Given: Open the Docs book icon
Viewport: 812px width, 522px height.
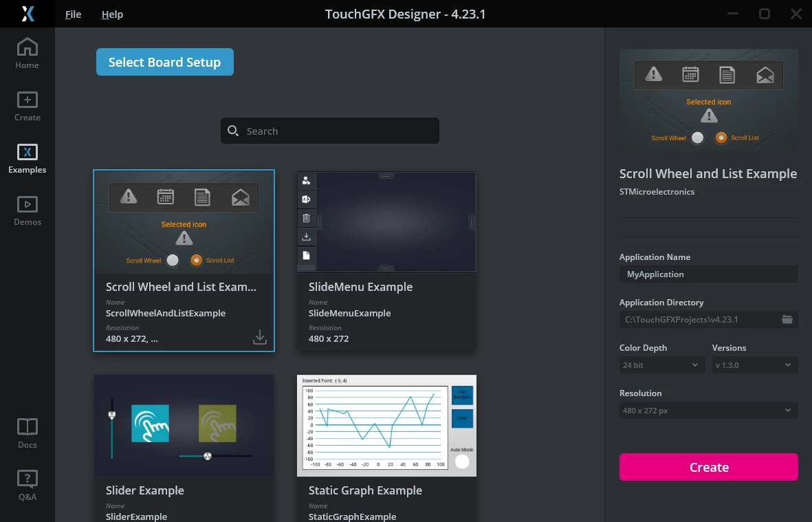Looking at the screenshot, I should (x=27, y=426).
